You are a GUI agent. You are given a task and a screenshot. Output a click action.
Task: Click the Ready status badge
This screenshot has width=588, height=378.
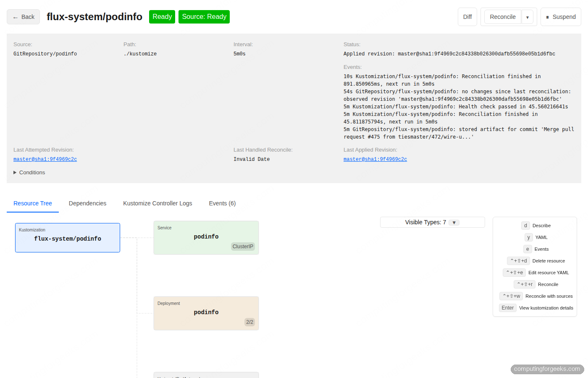[162, 17]
